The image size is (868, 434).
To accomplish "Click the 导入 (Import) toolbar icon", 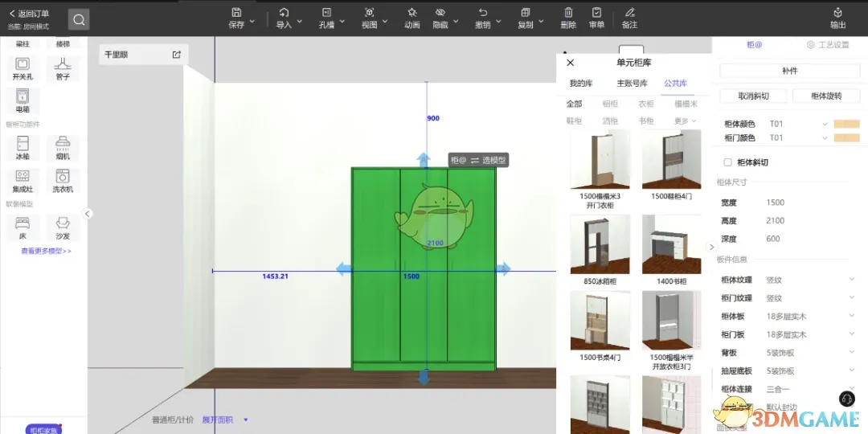I will [284, 13].
